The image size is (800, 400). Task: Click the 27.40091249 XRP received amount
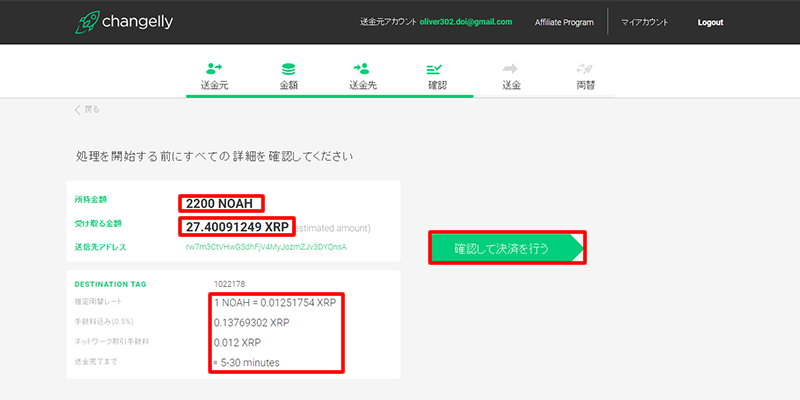click(x=238, y=227)
